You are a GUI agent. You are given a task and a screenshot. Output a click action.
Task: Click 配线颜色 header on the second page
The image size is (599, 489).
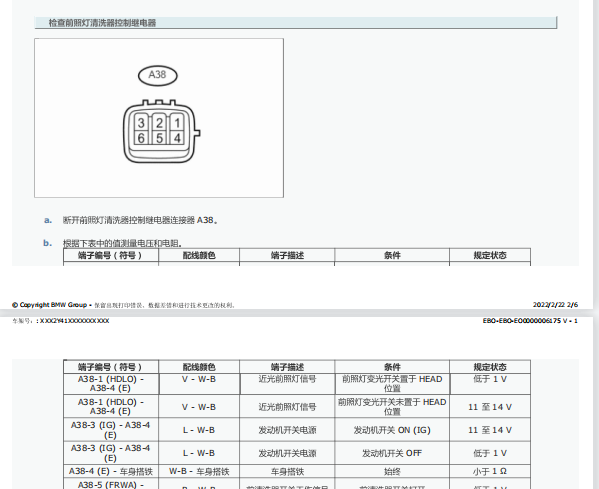click(x=199, y=367)
